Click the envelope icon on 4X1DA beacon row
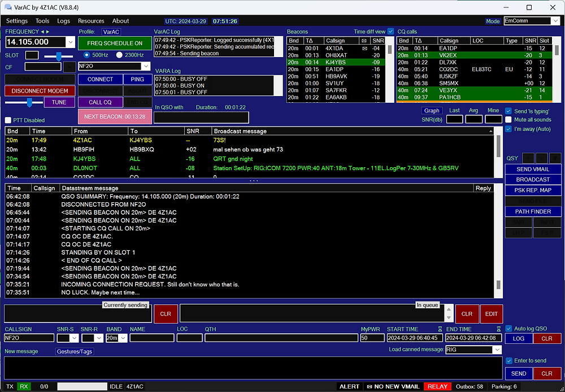565x392 pixels. pyautogui.click(x=364, y=48)
